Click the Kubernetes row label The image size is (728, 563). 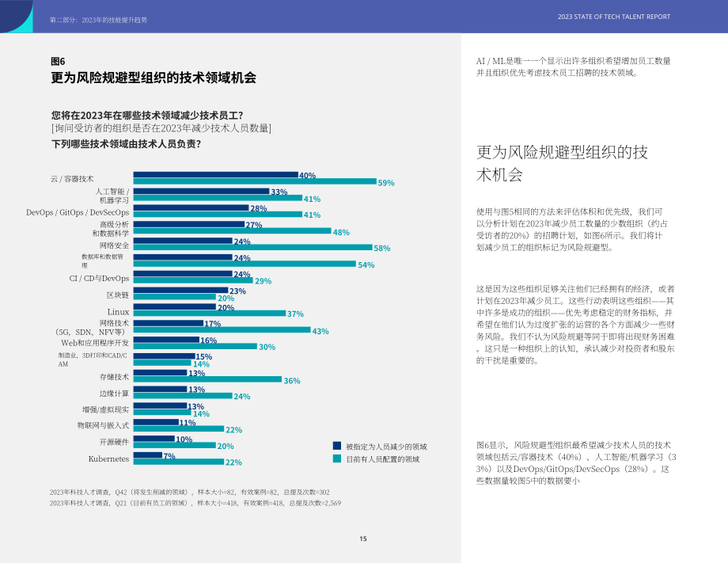pos(108,459)
